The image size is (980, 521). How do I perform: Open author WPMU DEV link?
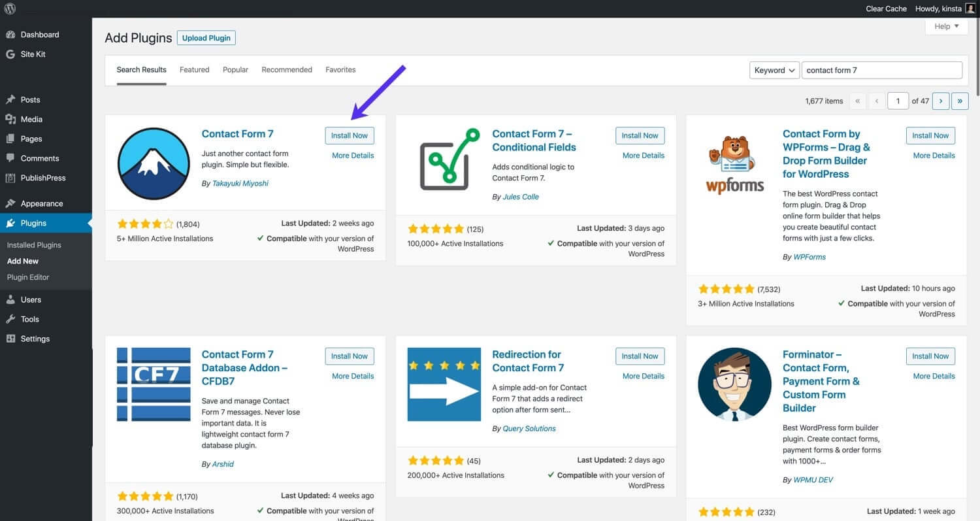813,480
